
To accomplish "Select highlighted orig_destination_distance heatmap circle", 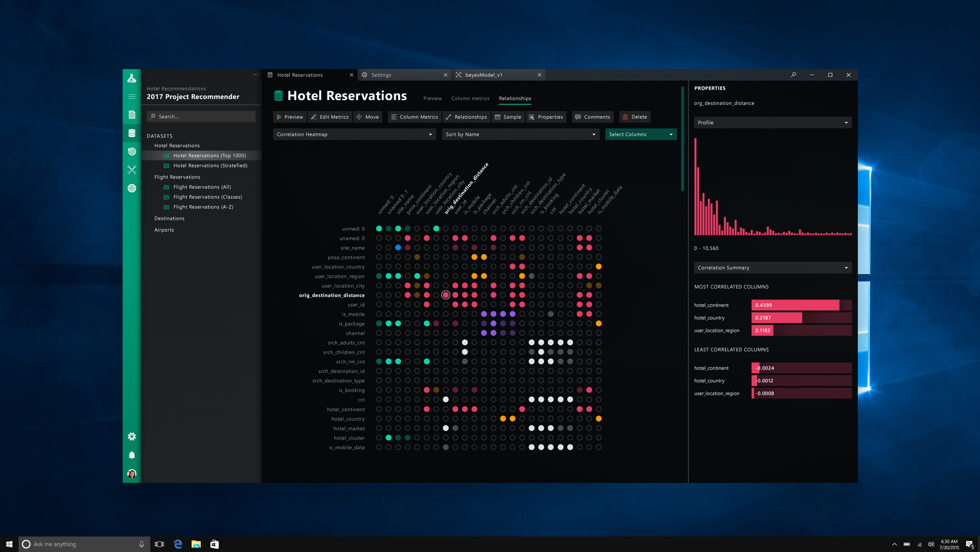I will point(446,295).
